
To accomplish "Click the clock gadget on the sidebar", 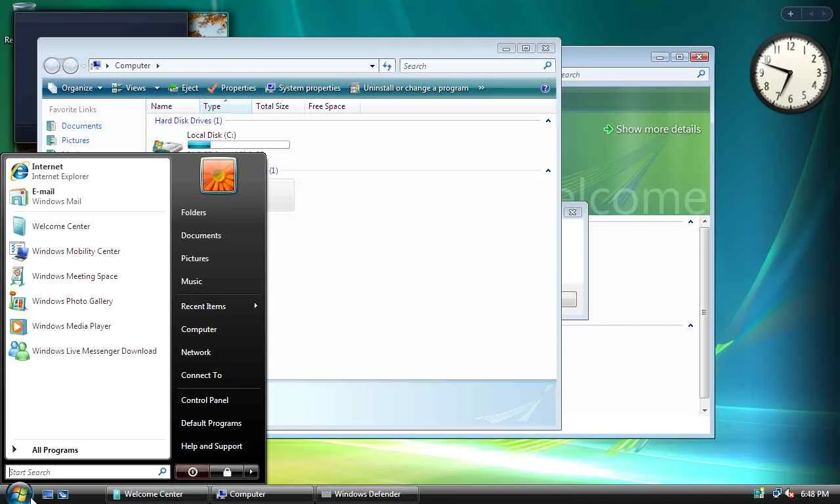I will point(790,72).
